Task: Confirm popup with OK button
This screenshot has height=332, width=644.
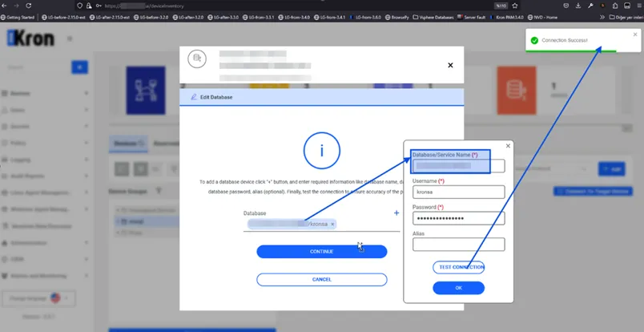Action: [458, 288]
